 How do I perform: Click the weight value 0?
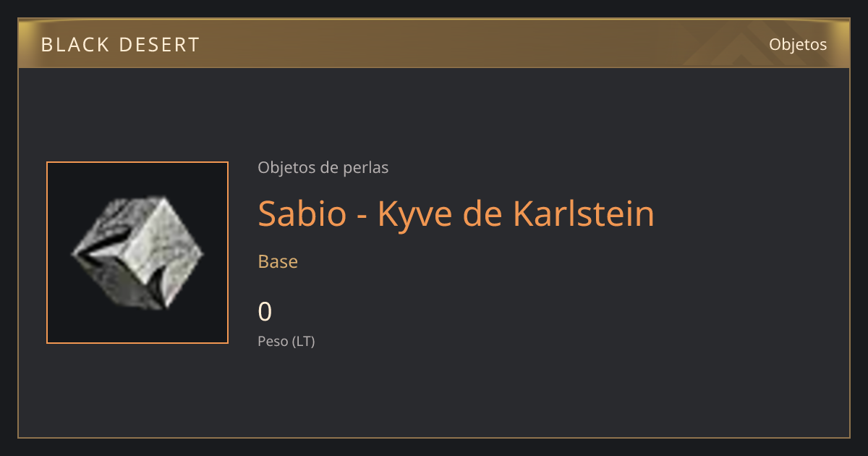click(x=265, y=312)
